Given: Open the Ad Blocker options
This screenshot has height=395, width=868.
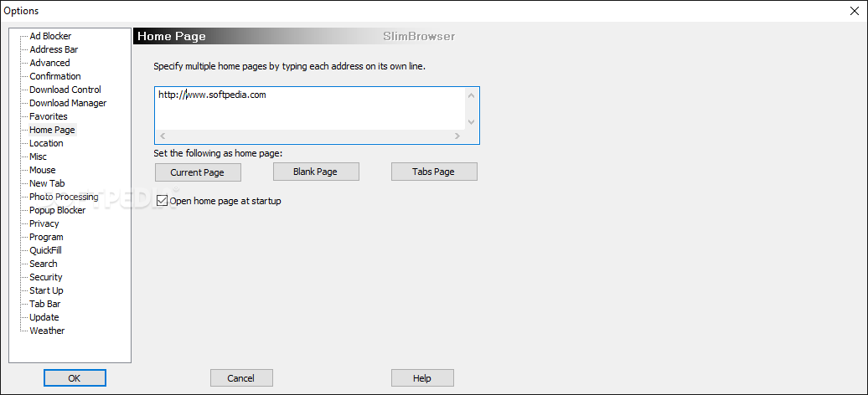Looking at the screenshot, I should pyautogui.click(x=50, y=36).
